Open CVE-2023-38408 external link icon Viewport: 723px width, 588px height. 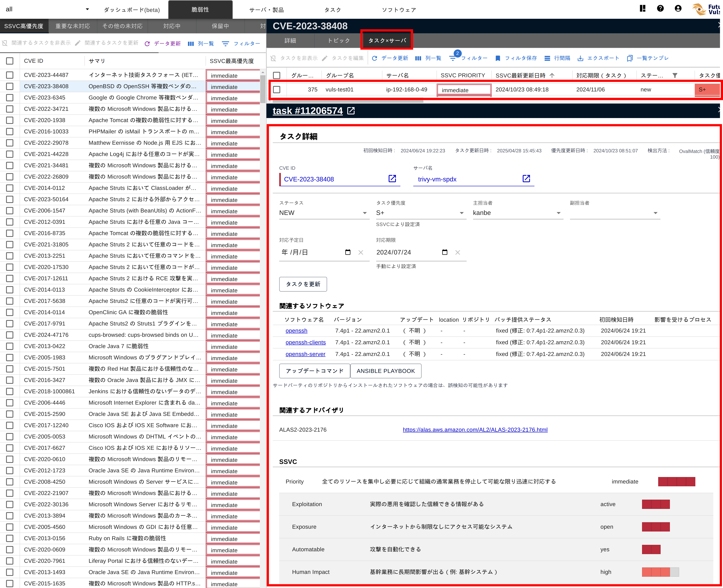click(x=392, y=179)
